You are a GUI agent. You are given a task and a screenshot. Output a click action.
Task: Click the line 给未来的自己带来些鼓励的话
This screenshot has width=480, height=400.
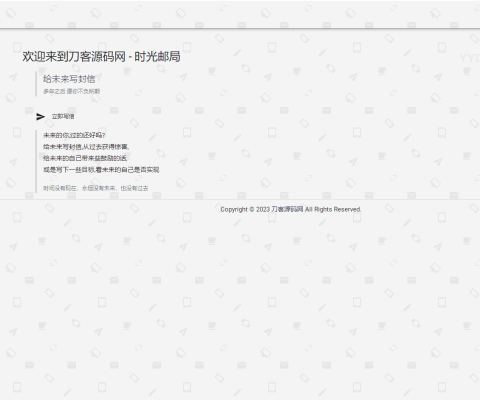(x=85, y=158)
